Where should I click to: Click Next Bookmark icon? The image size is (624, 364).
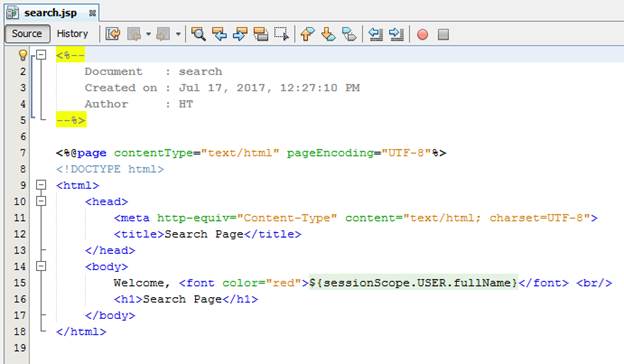tap(328, 34)
